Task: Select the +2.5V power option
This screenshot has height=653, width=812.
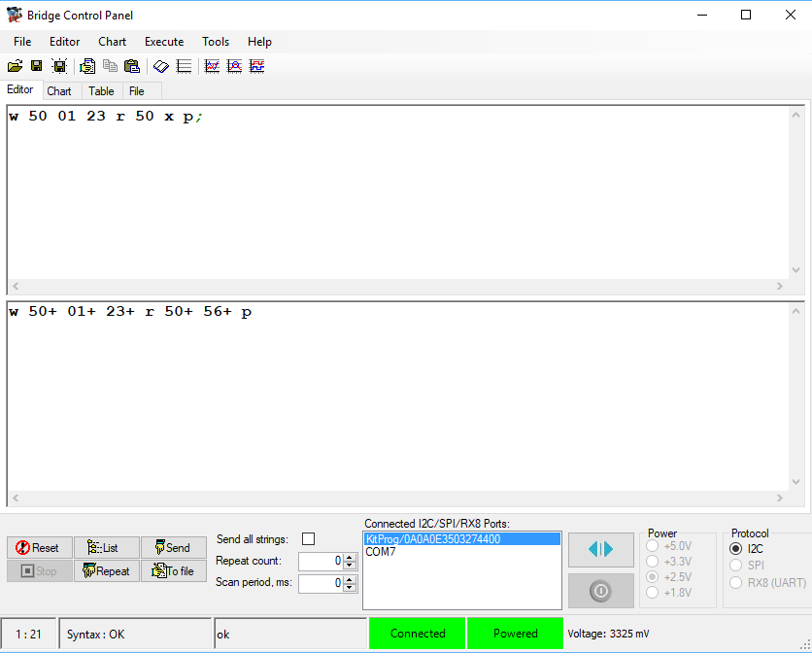Action: (653, 577)
